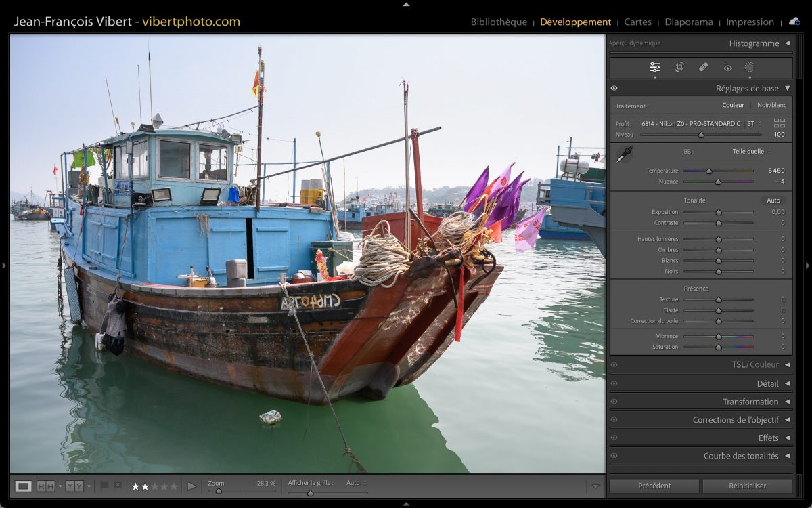Open the Masking circle tool
The width and height of the screenshot is (812, 508).
click(x=750, y=67)
